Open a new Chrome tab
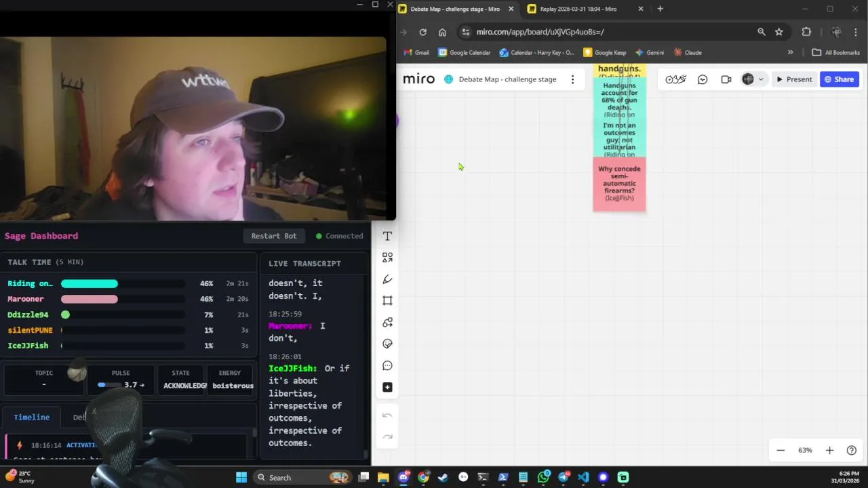This screenshot has height=488, width=868. tap(660, 9)
